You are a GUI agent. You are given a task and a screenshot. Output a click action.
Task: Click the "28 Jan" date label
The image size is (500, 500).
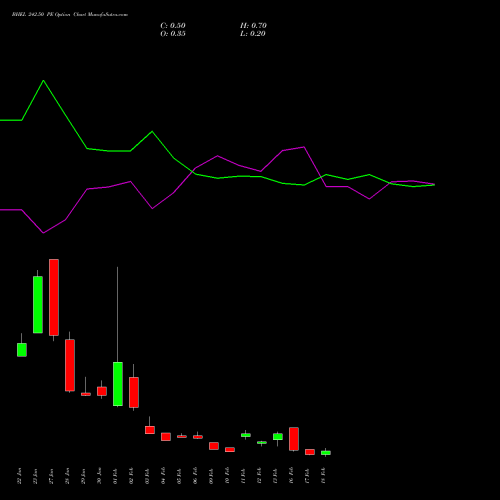[67, 476]
